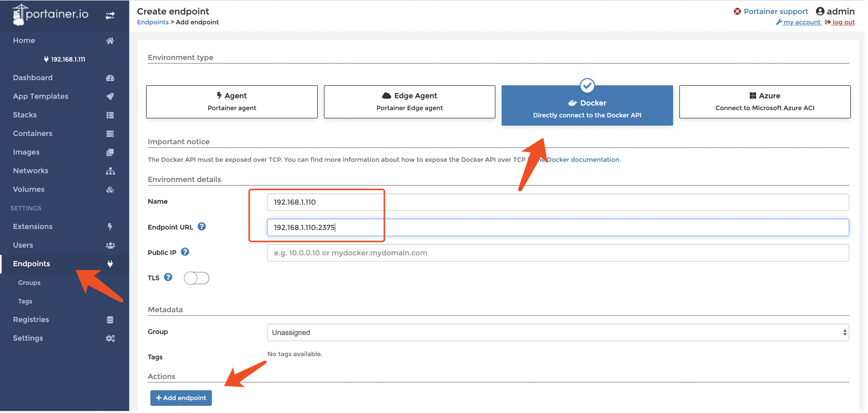
Task: Open Containers in the sidebar
Action: click(x=33, y=133)
